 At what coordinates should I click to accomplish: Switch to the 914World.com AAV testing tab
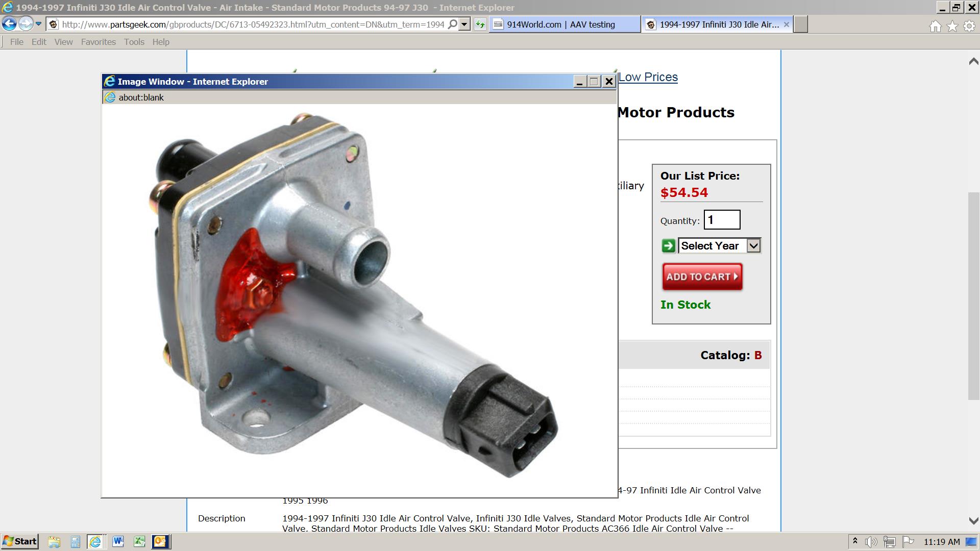[x=561, y=24]
